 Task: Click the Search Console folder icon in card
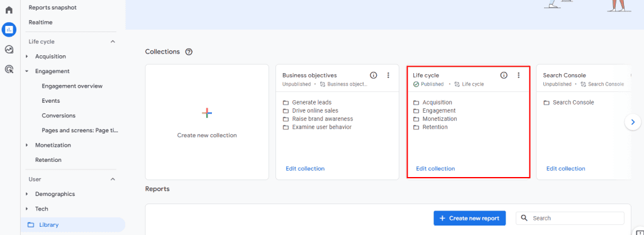coord(547,103)
